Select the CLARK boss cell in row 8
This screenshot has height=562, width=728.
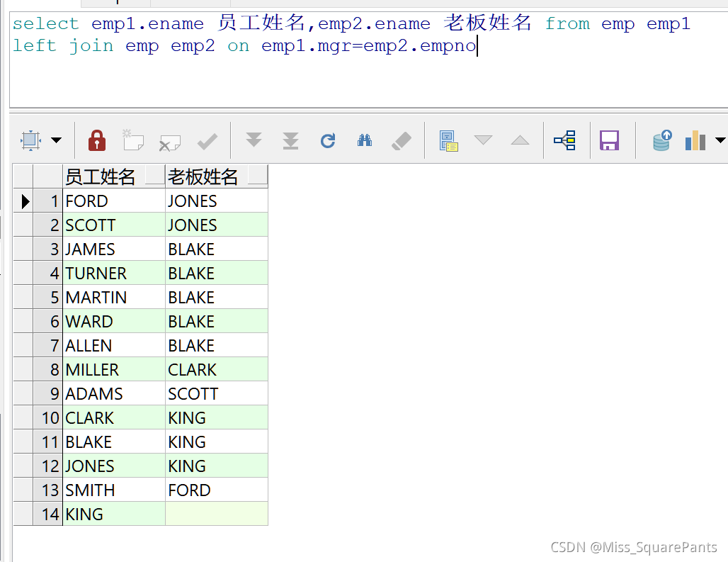click(217, 370)
